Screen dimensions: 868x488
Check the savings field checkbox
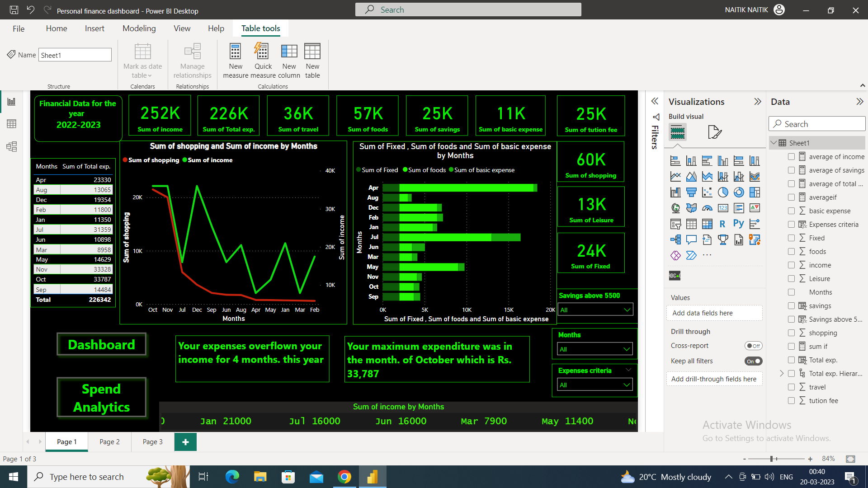tap(792, 305)
